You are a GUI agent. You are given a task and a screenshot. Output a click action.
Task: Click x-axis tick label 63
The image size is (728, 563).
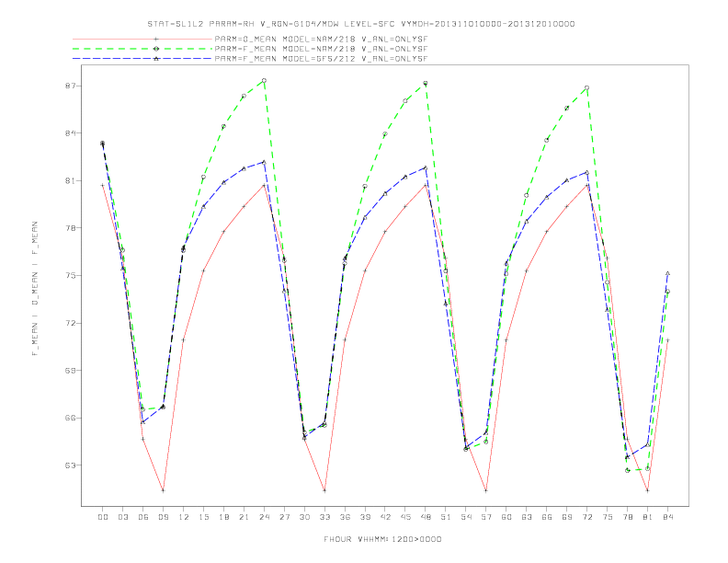[x=527, y=517]
